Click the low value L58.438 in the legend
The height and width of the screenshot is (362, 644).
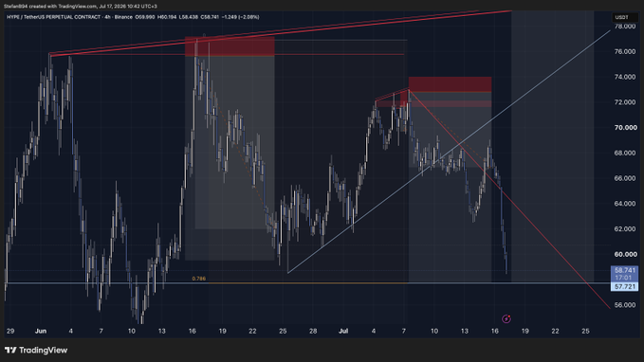[x=189, y=17]
